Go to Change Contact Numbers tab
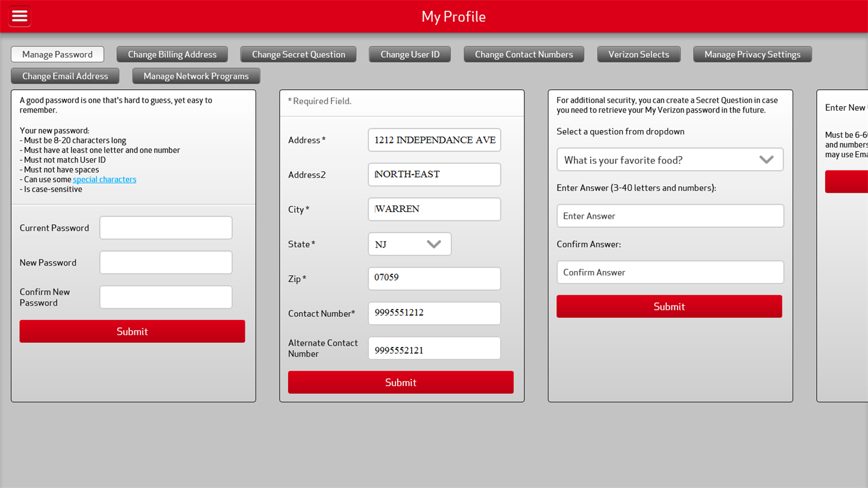 pos(524,54)
